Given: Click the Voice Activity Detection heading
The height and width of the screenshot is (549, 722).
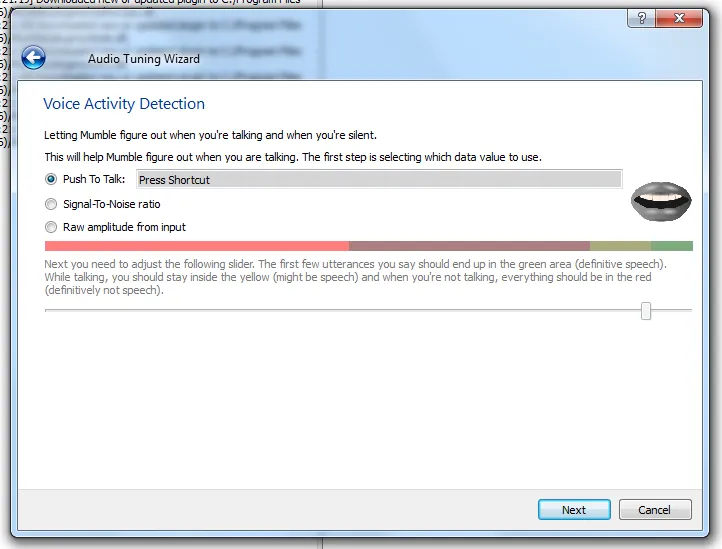Looking at the screenshot, I should coord(124,104).
